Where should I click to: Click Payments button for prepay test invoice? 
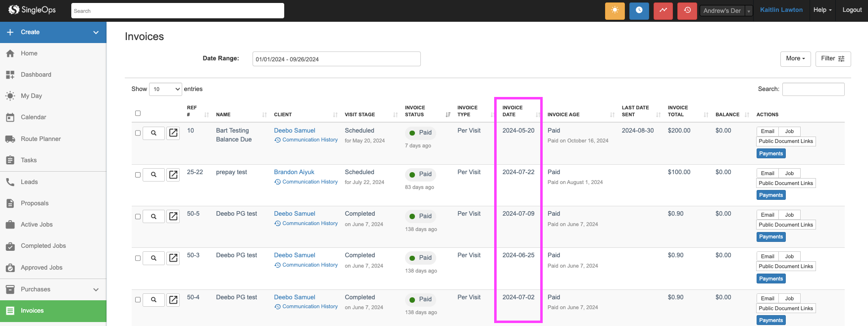(771, 195)
